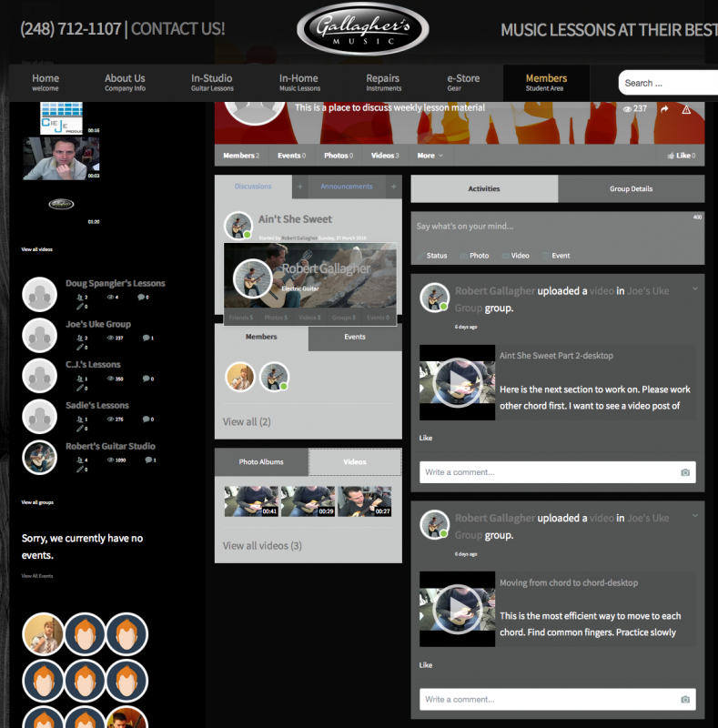
Task: Select the Activities tab
Action: coord(484,189)
